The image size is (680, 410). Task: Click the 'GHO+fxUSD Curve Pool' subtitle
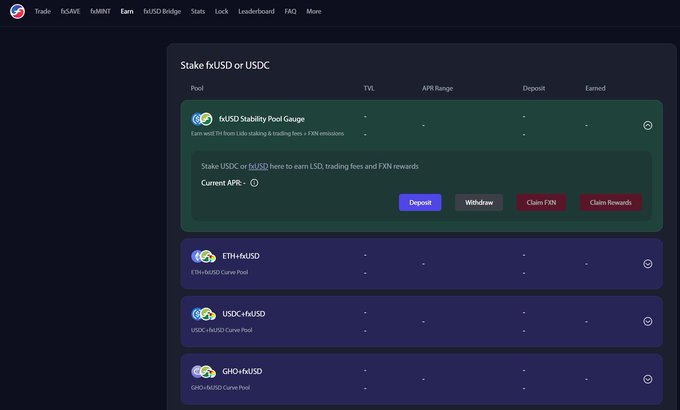tap(220, 388)
